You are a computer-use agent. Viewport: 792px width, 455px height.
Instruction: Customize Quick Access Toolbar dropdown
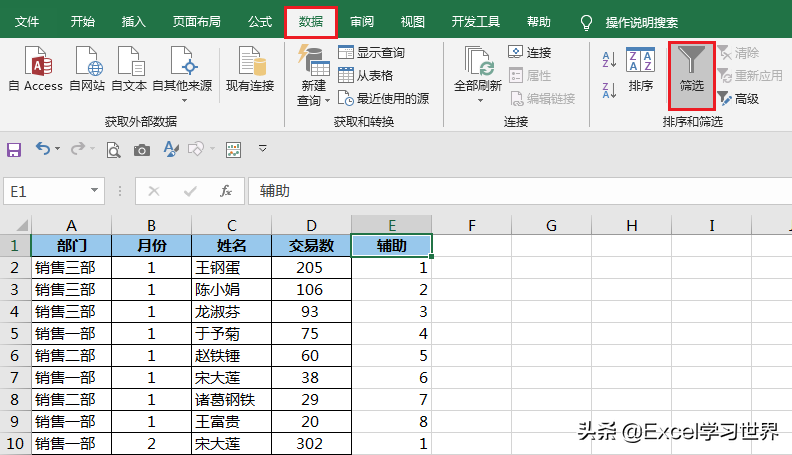click(263, 148)
